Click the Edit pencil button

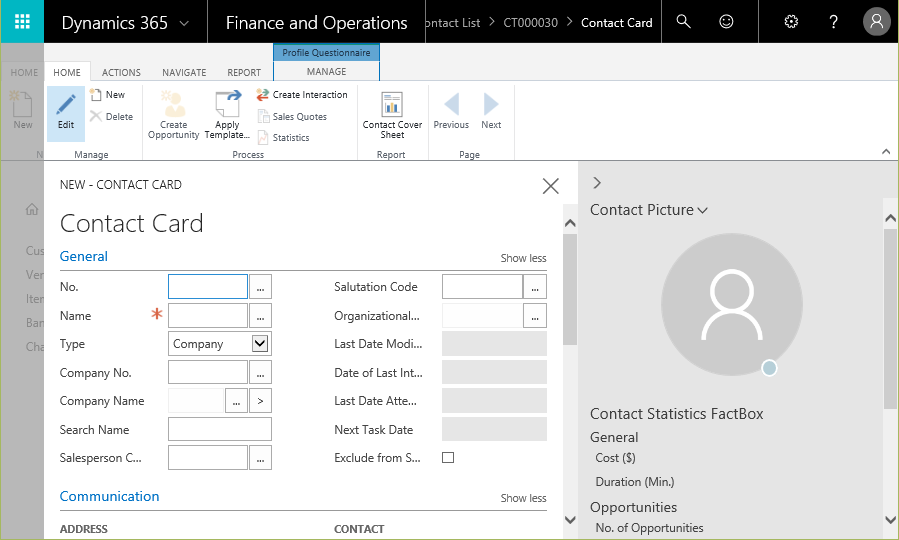click(x=66, y=113)
